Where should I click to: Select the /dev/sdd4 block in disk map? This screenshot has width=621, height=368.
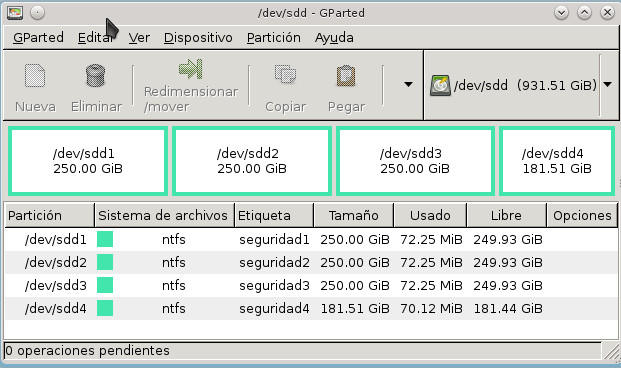[557, 161]
